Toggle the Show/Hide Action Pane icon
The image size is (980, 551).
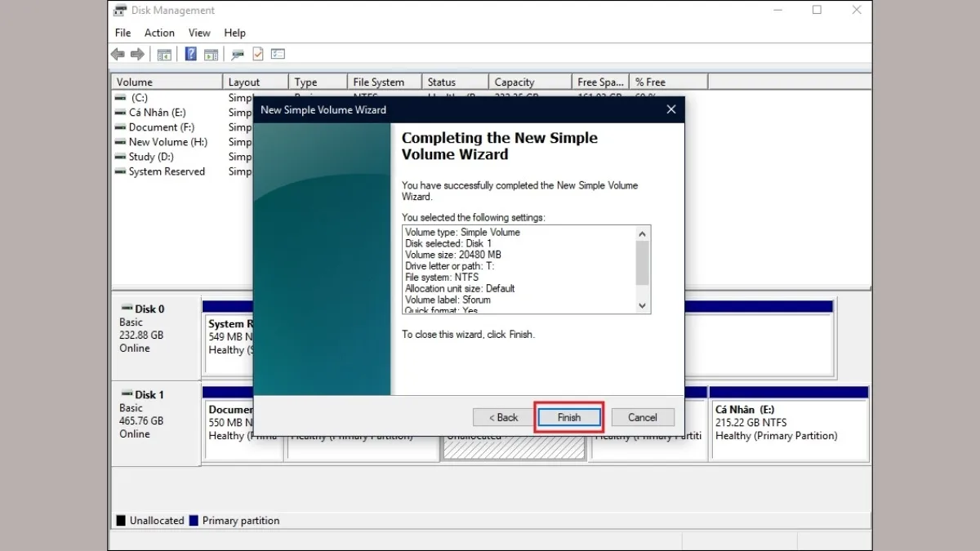[211, 54]
